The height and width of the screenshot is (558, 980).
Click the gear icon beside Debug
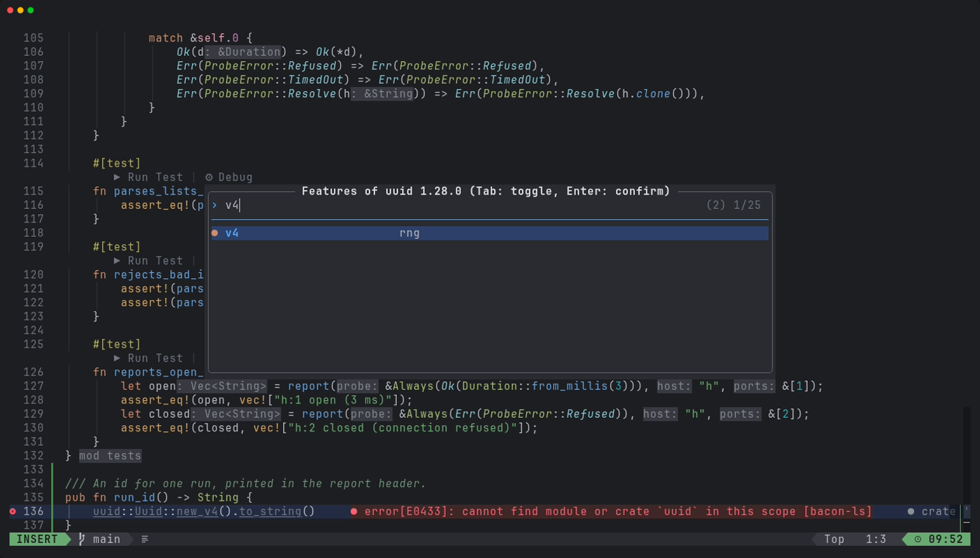209,177
